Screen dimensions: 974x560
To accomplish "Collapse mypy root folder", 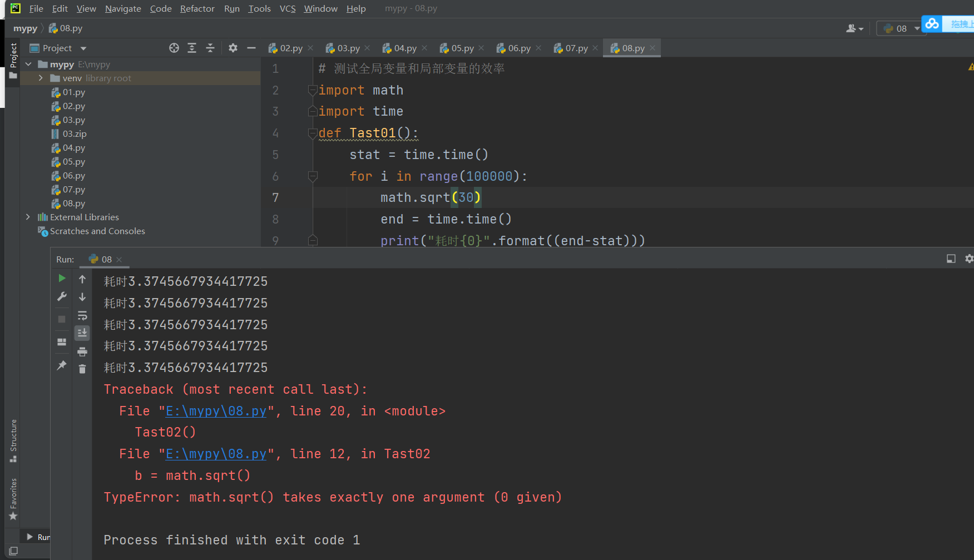I will 28,65.
